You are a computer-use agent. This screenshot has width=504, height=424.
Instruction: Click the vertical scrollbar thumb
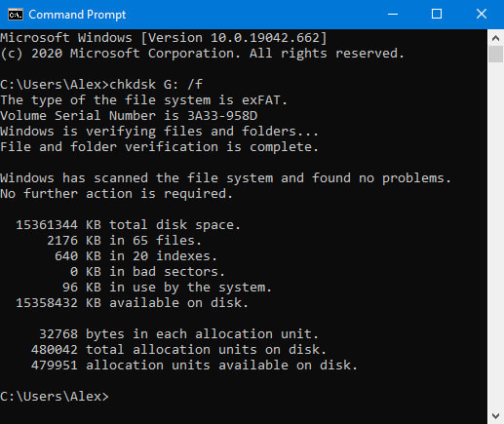pos(495,55)
